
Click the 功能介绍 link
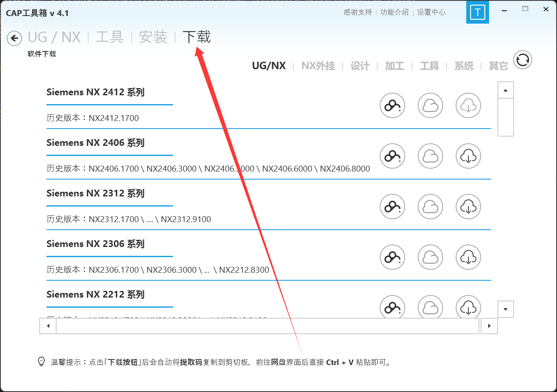pos(394,12)
